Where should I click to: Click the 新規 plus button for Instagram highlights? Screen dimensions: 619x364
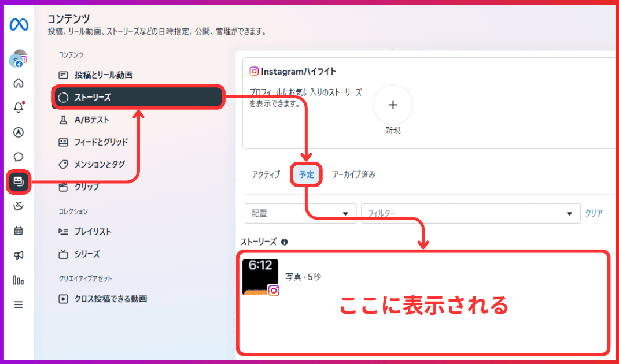point(393,105)
